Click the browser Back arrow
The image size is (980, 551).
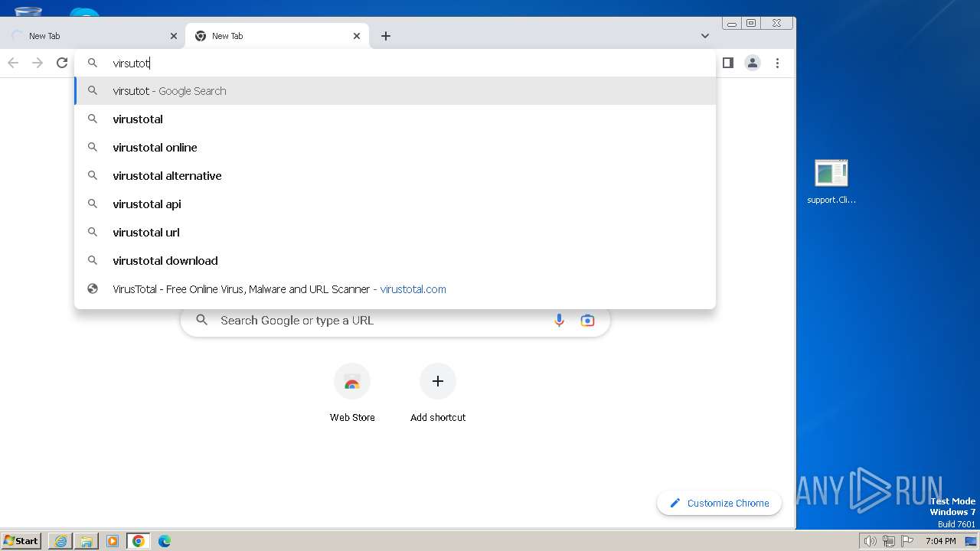click(13, 63)
